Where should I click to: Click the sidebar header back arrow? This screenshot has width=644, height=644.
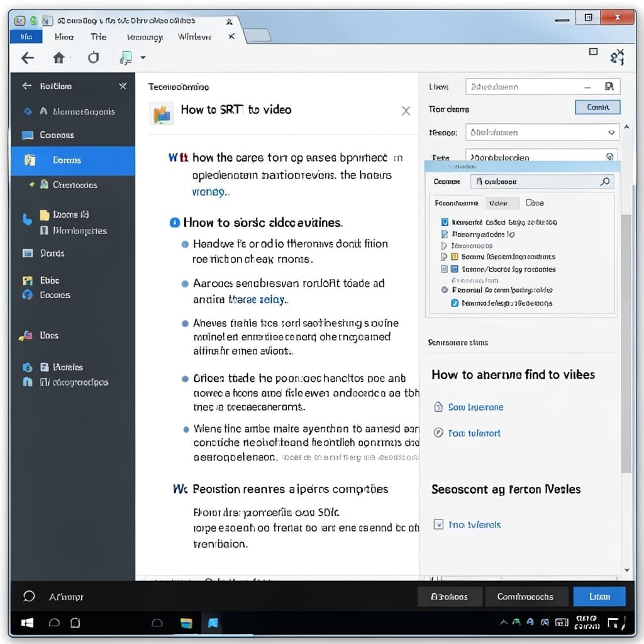click(x=27, y=86)
